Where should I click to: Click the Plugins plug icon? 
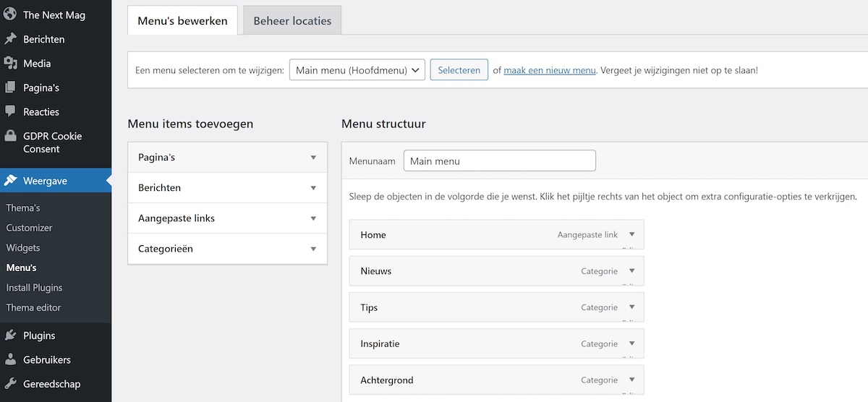10,335
